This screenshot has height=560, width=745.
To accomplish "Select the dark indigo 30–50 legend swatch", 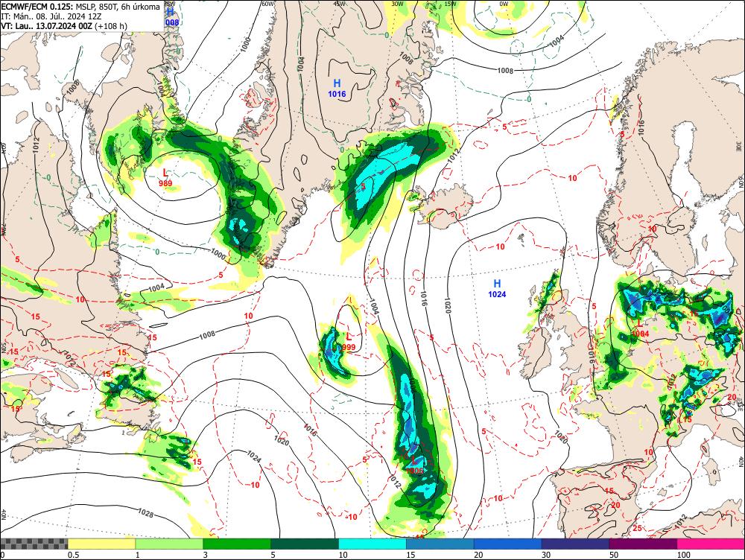I will pos(575,544).
